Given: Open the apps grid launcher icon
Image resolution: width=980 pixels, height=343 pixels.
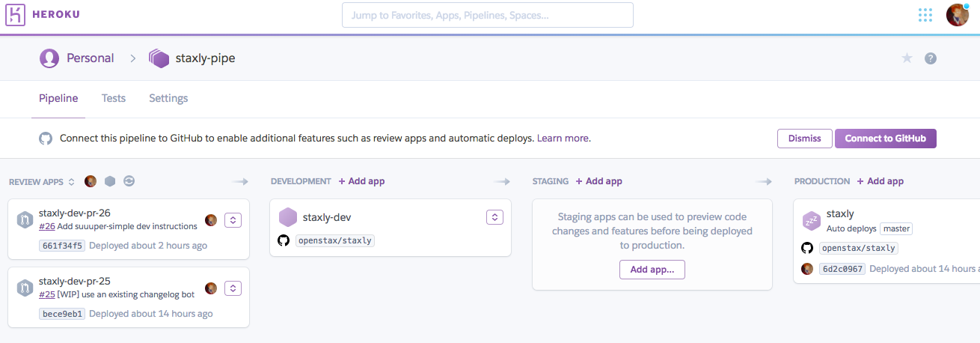Looking at the screenshot, I should coord(925,15).
